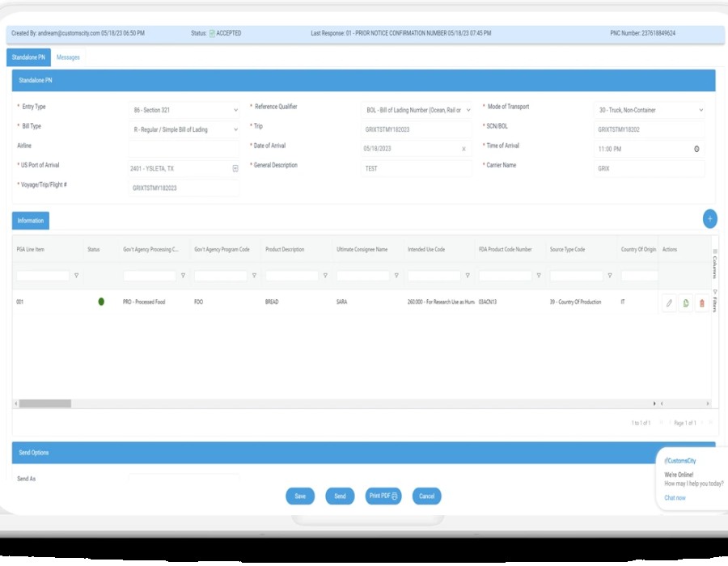Open the Columns side panel
The height and width of the screenshot is (566, 728).
(714, 263)
